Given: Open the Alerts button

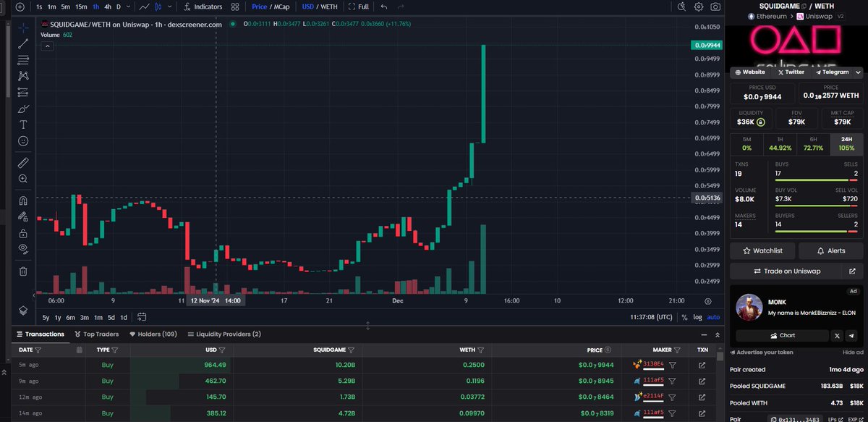Looking at the screenshot, I should [x=830, y=250].
